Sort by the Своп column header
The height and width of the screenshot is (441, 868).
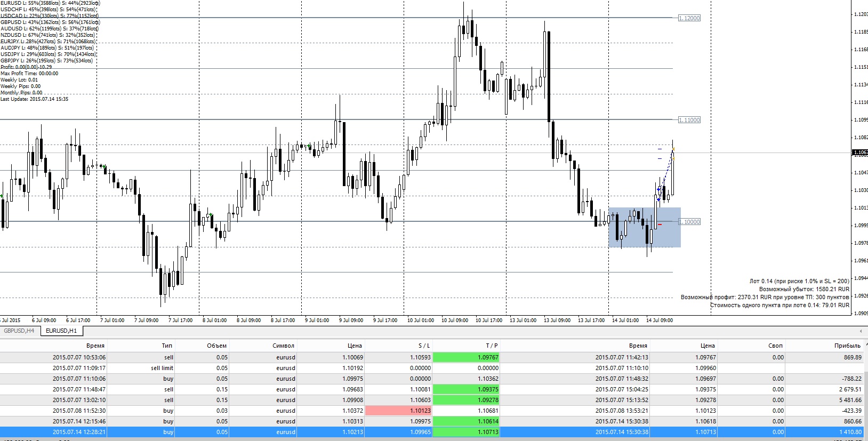(x=776, y=346)
